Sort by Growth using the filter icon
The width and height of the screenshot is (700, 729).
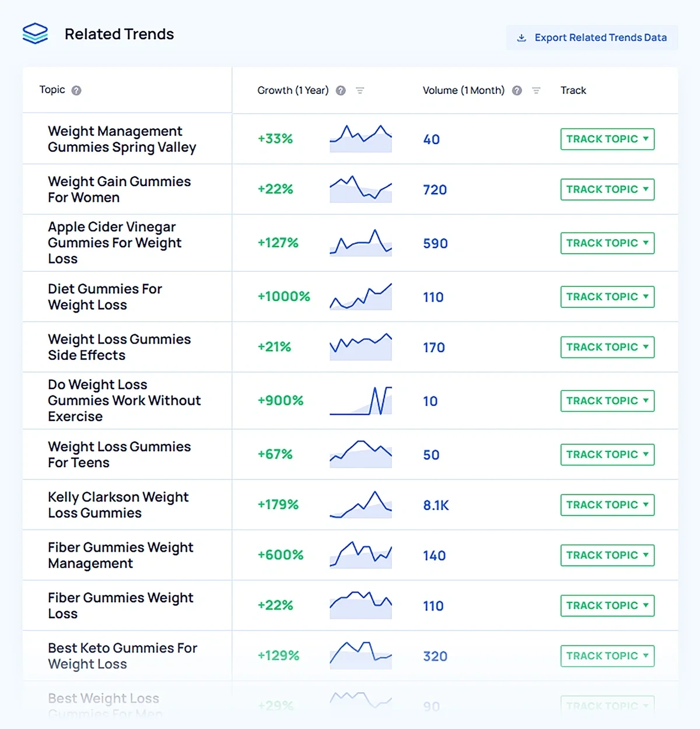[360, 90]
